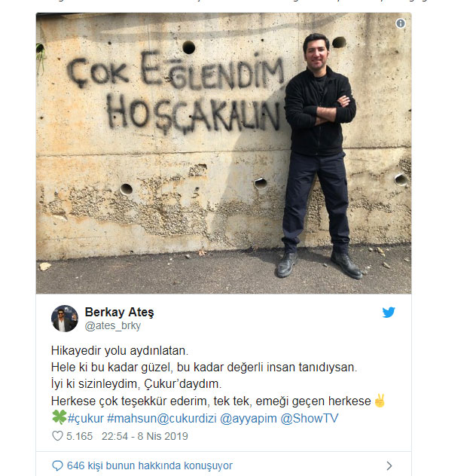The width and height of the screenshot is (476, 476).
Task: Click the 5.165 like count
Action: [x=79, y=436]
